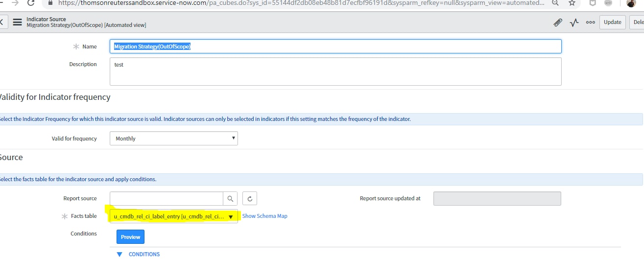This screenshot has width=644, height=260.
Task: Open more options ellipsis menu
Action: coord(591,22)
